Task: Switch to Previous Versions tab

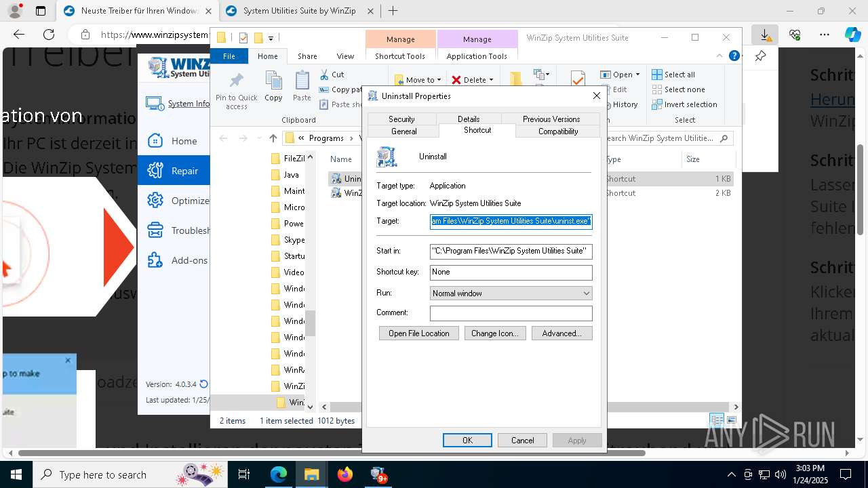Action: click(x=551, y=119)
